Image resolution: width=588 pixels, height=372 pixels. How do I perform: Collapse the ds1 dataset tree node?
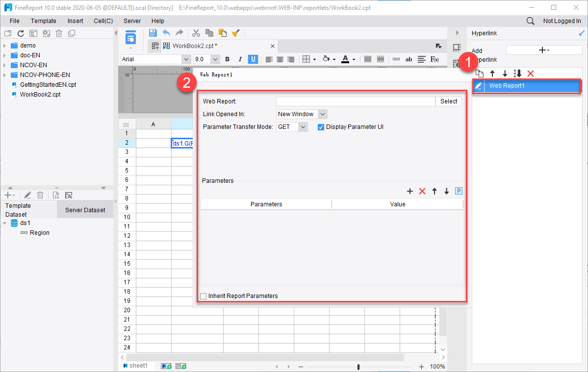(5, 223)
